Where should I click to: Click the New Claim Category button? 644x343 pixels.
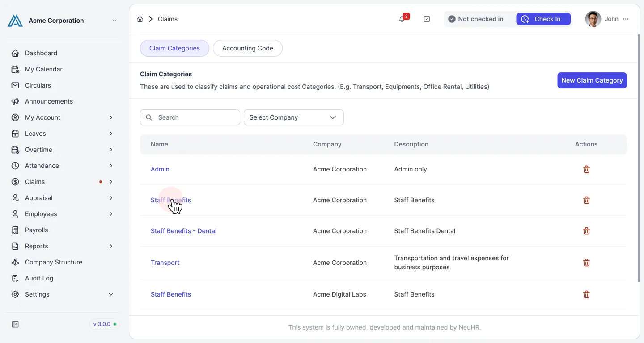click(592, 80)
